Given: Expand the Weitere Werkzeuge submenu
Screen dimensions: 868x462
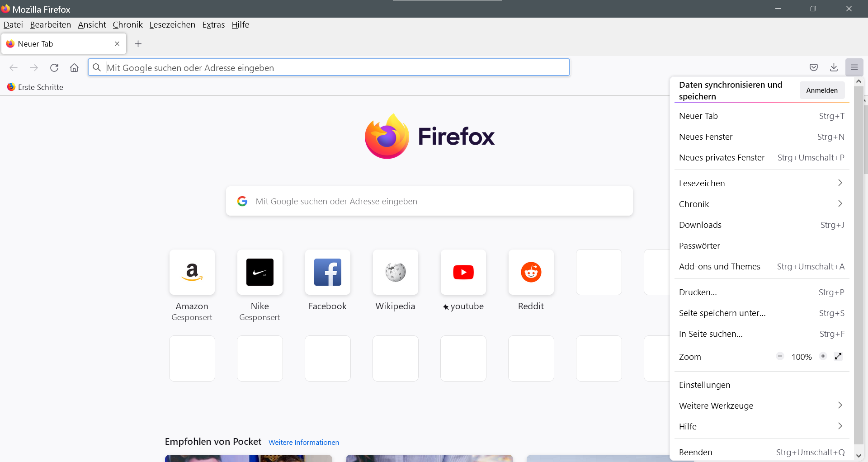Looking at the screenshot, I should tap(762, 405).
